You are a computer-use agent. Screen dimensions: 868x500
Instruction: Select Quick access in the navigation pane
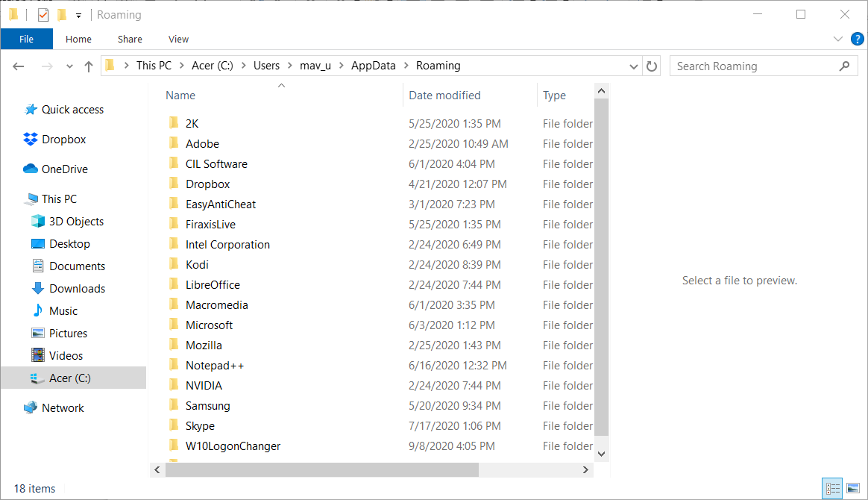pos(72,110)
